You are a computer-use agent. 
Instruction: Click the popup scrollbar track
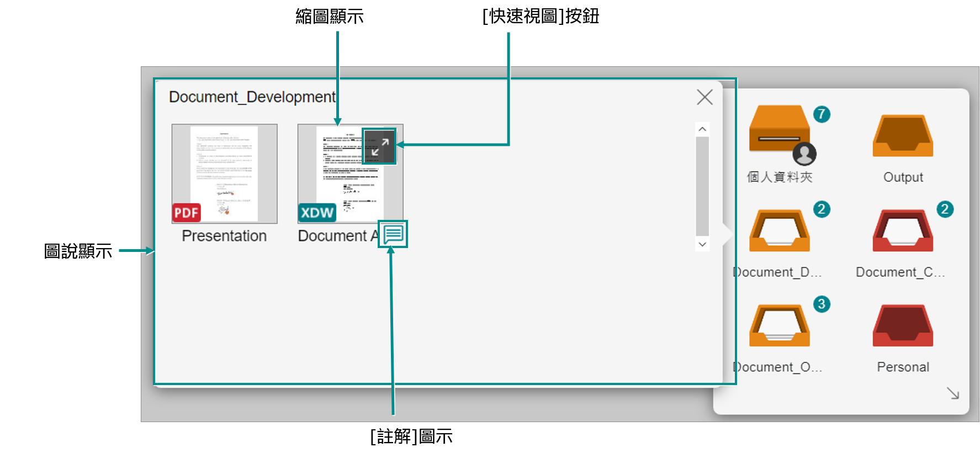[x=702, y=186]
